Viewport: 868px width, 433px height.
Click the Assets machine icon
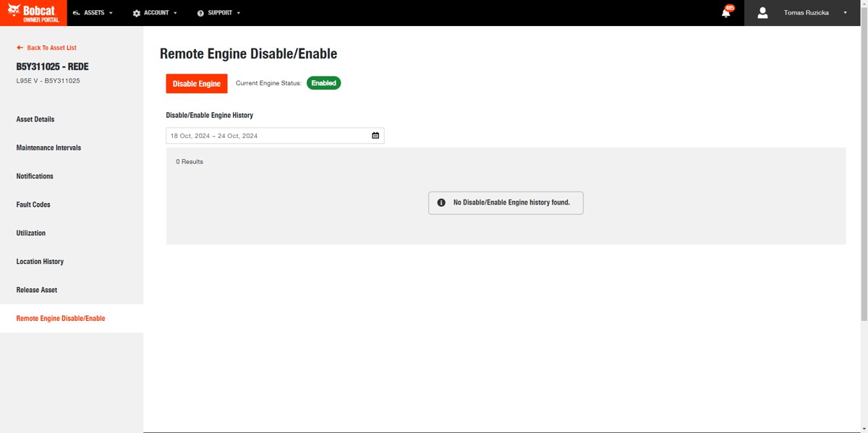pyautogui.click(x=77, y=13)
